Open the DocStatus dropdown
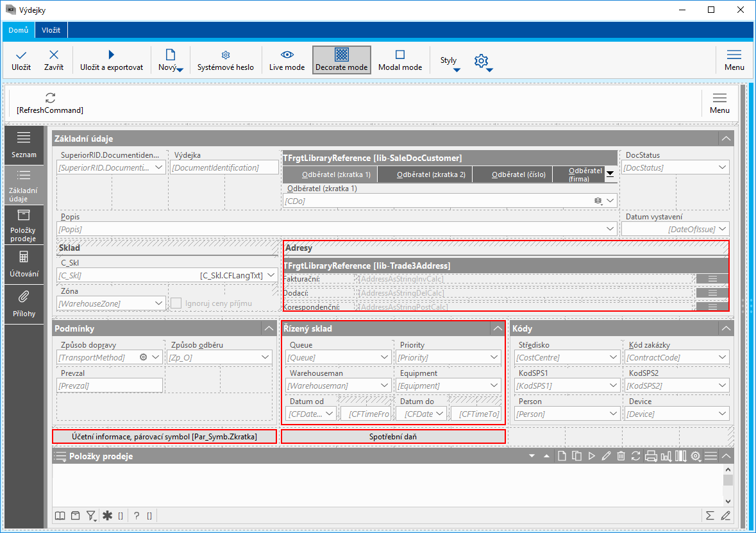The image size is (756, 533). coord(723,167)
